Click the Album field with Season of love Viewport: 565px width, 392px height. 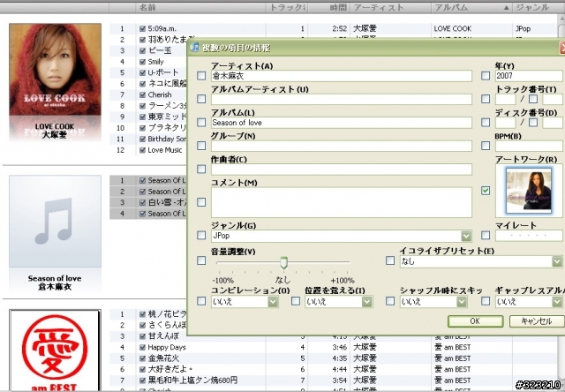click(x=342, y=123)
